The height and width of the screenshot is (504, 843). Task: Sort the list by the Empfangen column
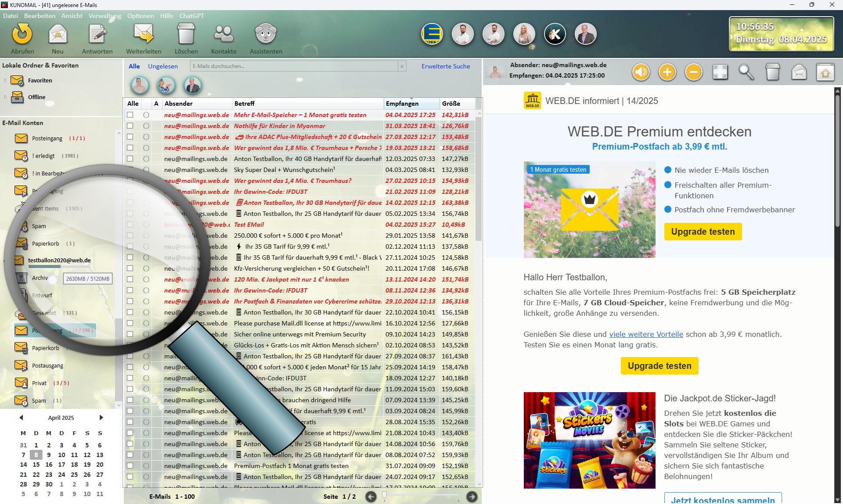click(411, 104)
